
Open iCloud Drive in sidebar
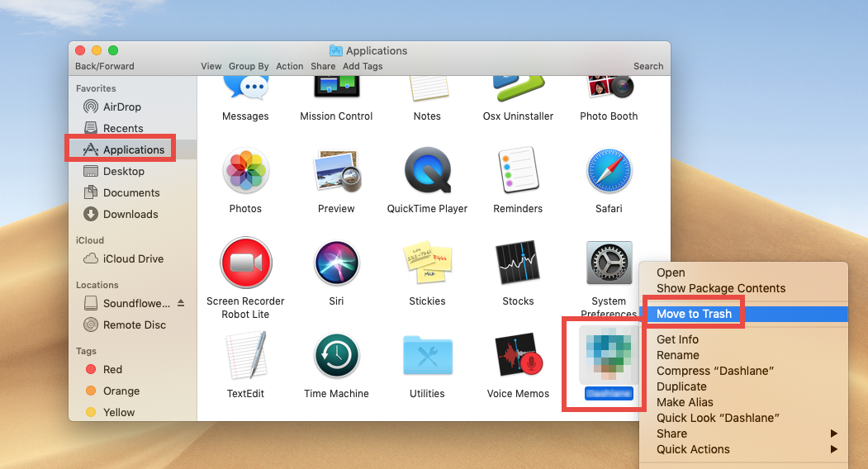[x=133, y=258]
